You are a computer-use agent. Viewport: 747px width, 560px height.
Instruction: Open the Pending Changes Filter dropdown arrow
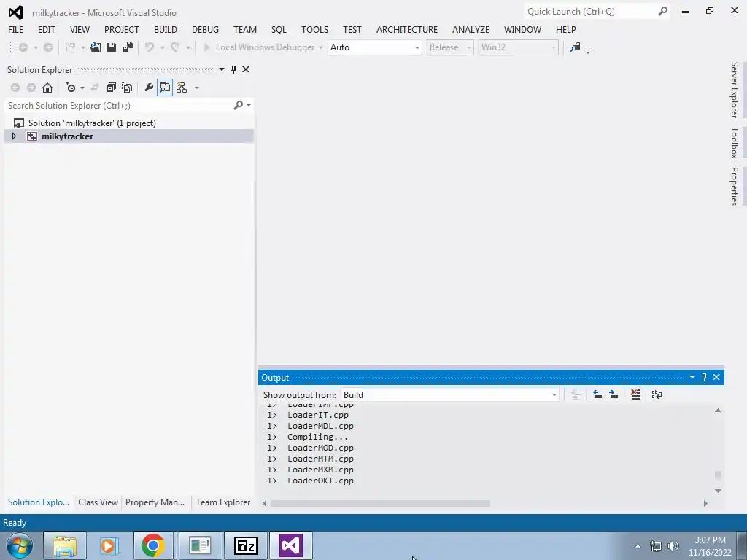tap(82, 87)
